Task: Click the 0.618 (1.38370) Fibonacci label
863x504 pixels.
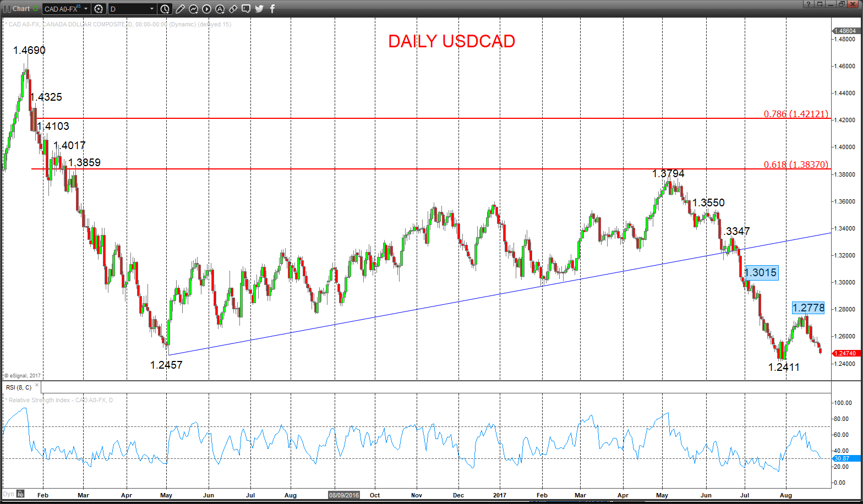Action: pyautogui.click(x=796, y=165)
